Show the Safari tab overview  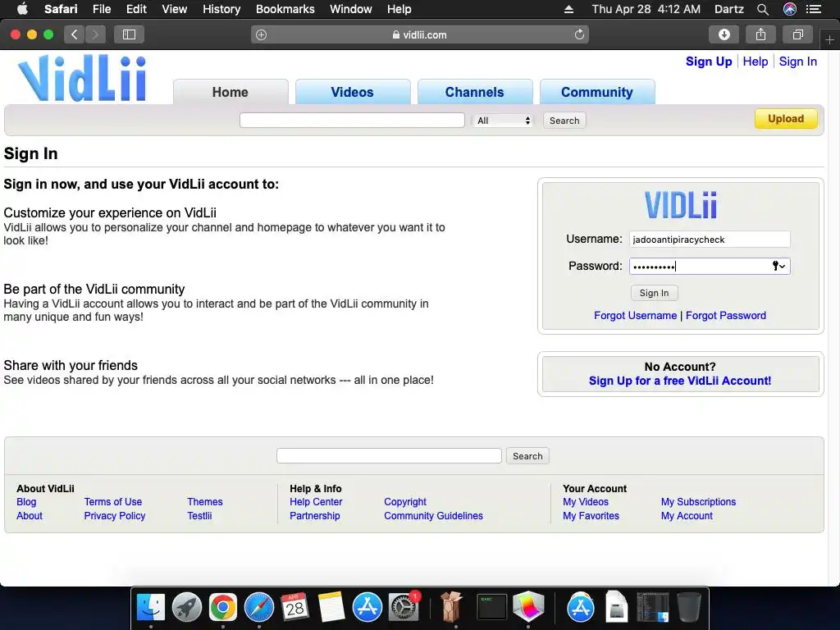tap(797, 34)
